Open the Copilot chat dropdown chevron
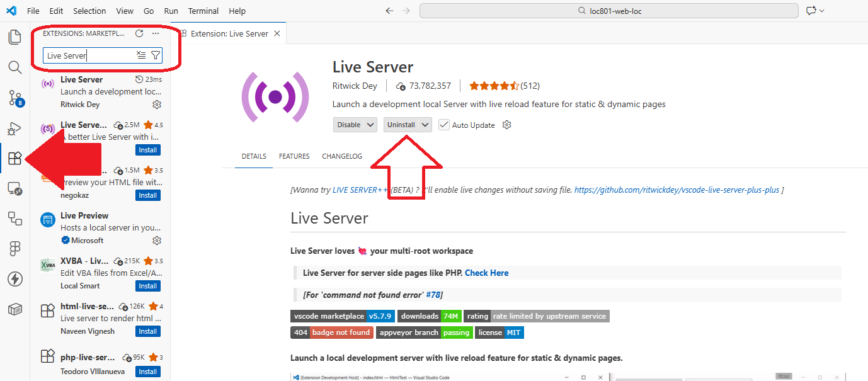This screenshot has width=868, height=381. pyautogui.click(x=821, y=11)
